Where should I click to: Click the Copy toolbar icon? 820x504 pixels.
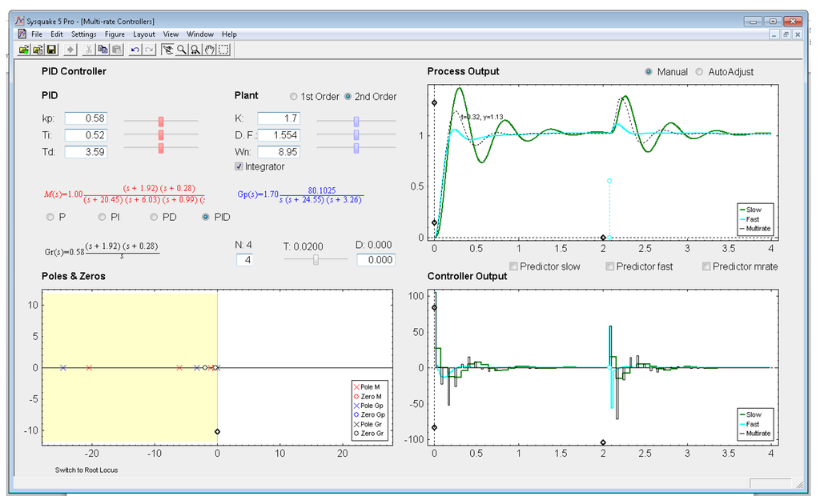(102, 50)
